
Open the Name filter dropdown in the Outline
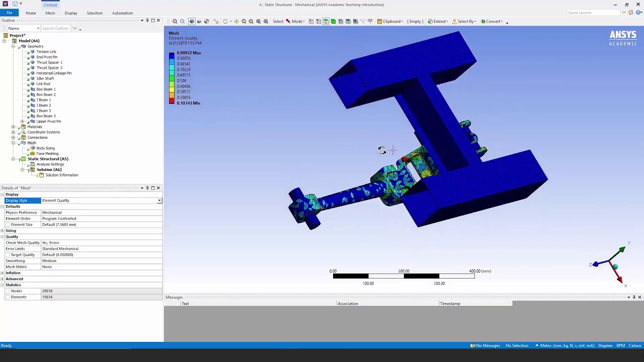38,29
